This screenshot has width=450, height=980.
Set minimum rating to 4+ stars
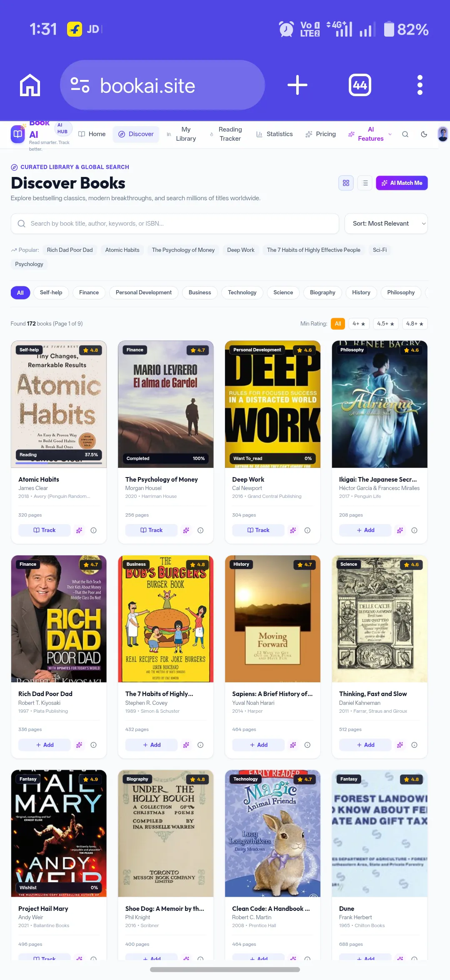point(359,323)
